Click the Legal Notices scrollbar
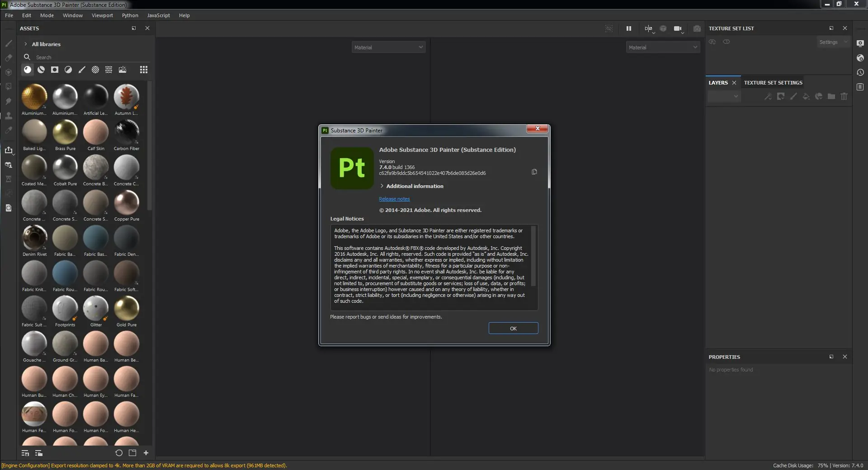 (533, 256)
